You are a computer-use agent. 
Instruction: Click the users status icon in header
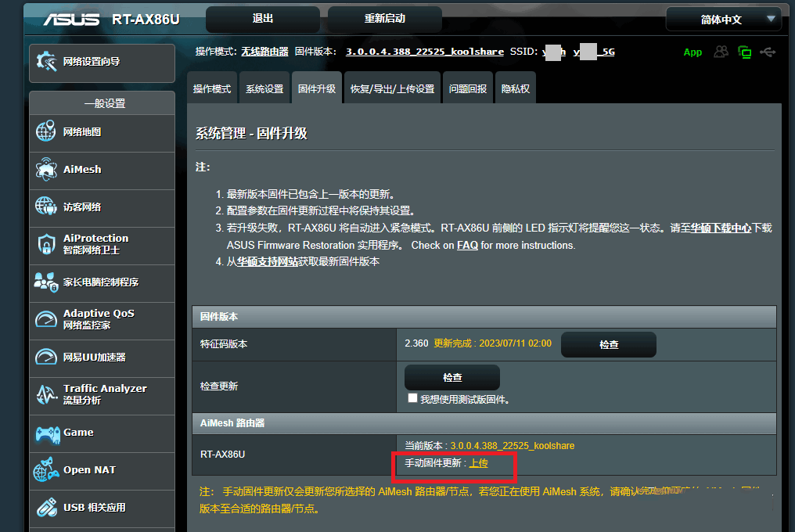[x=721, y=52]
